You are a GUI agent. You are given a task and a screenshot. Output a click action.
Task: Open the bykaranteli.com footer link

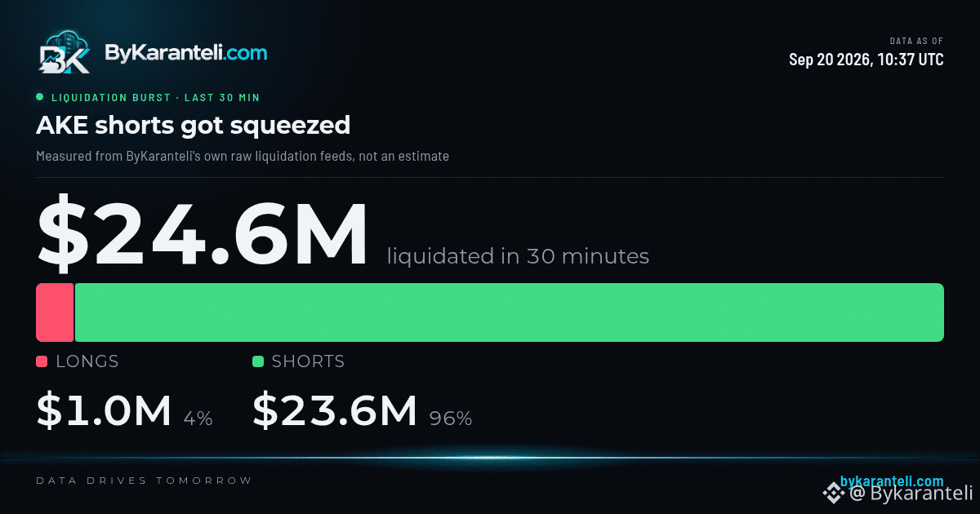(x=892, y=481)
